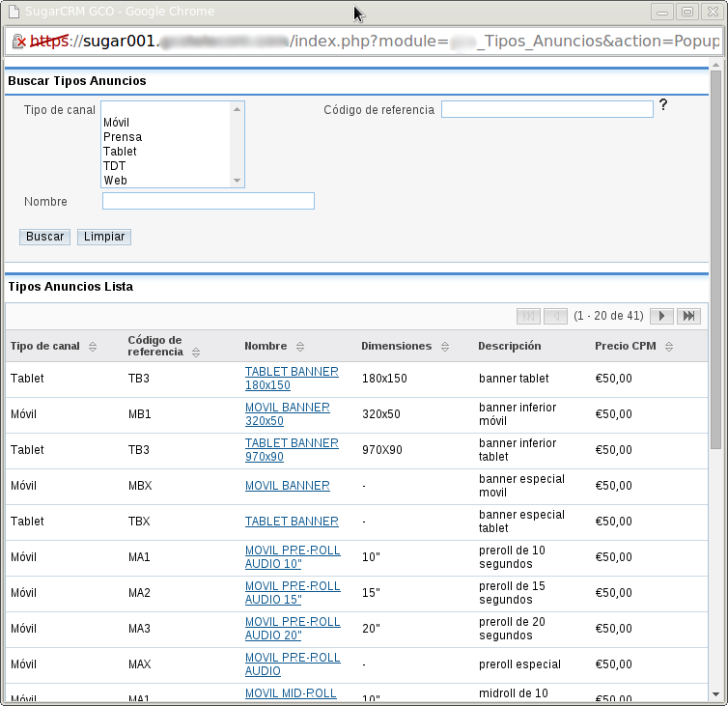Select Móvil in Tipo de canal list

[x=117, y=123]
